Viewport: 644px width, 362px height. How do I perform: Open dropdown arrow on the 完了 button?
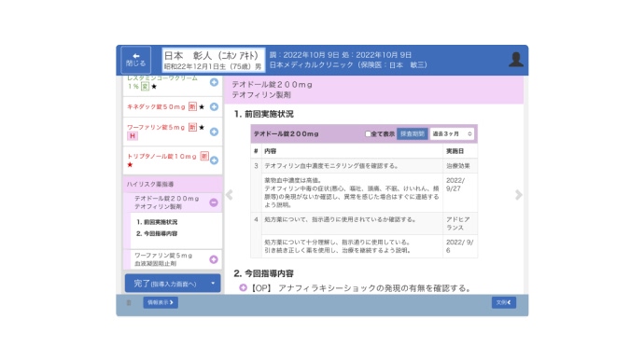coord(213,284)
